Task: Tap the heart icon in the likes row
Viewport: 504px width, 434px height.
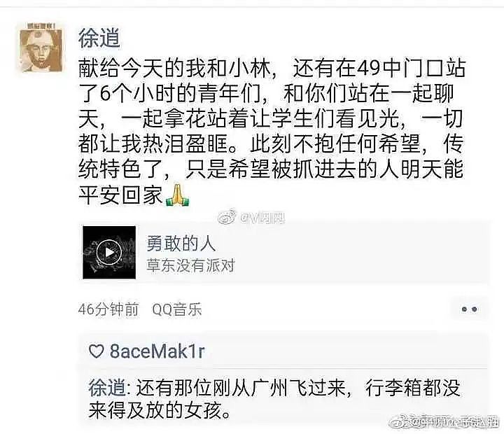Action: (x=96, y=351)
